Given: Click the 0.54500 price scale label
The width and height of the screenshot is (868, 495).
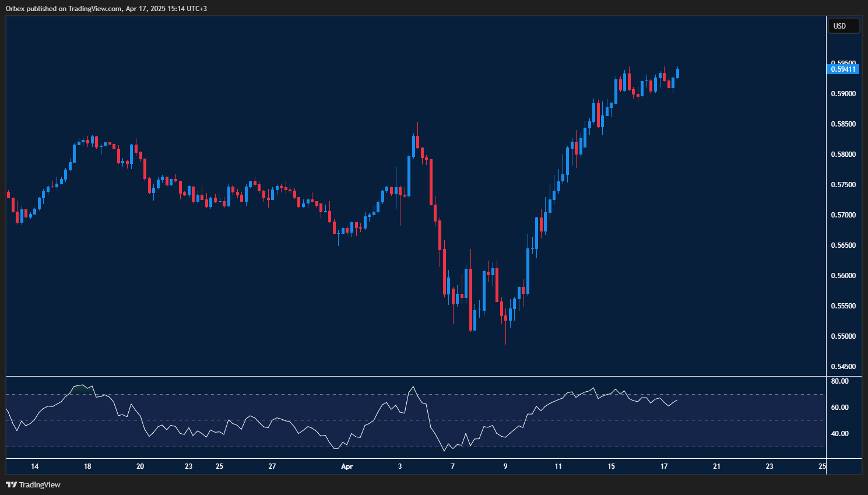Looking at the screenshot, I should click(843, 367).
